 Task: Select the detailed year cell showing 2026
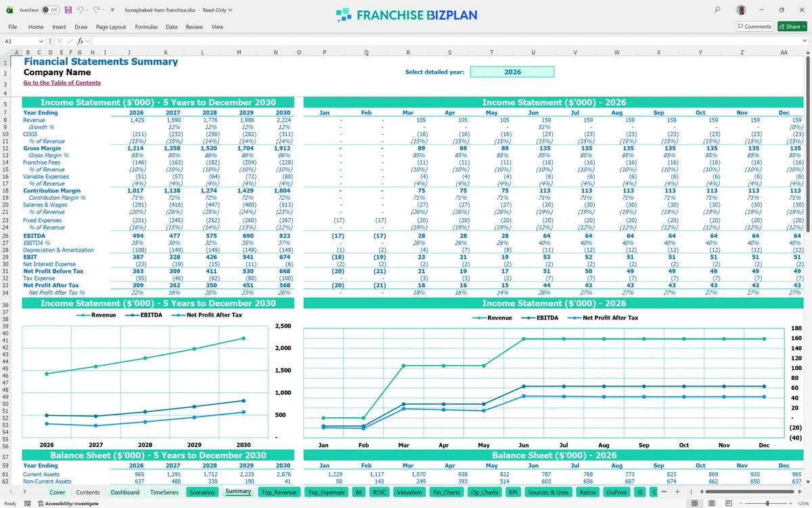pyautogui.click(x=512, y=72)
